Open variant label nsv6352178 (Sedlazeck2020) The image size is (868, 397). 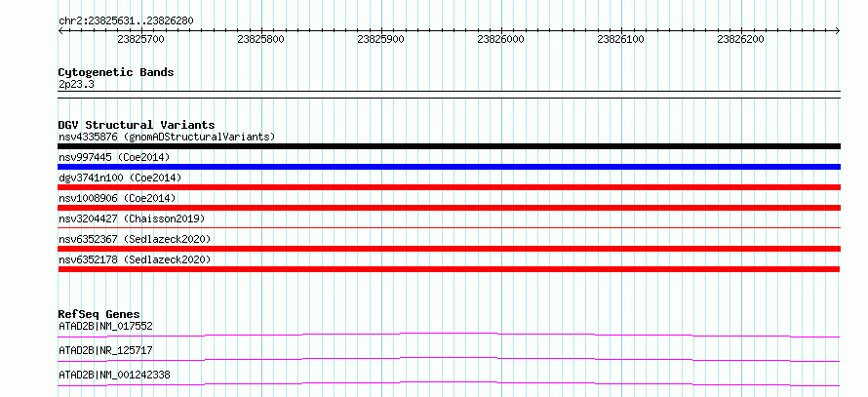pyautogui.click(x=135, y=259)
